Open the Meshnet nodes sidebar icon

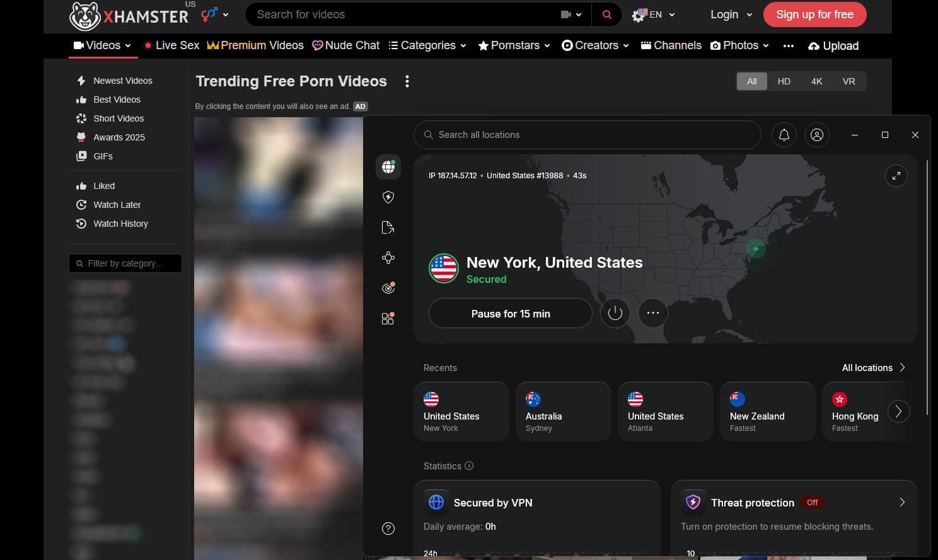pos(388,258)
